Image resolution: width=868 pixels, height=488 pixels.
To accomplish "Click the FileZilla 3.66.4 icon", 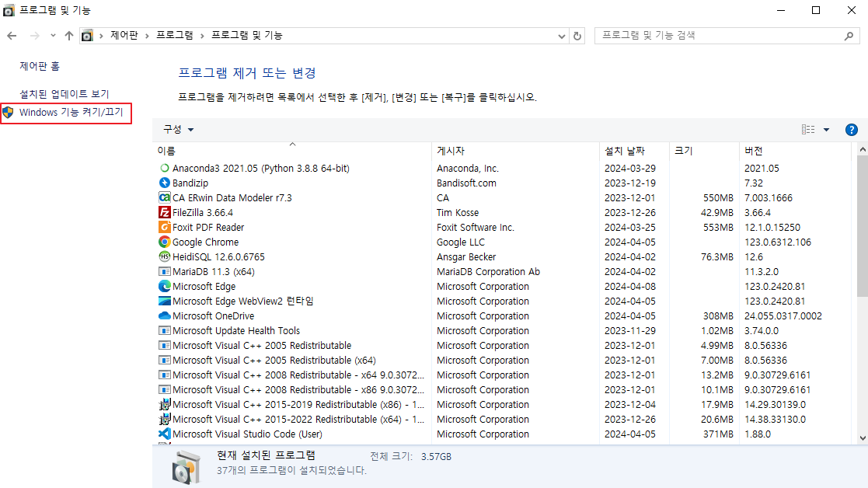I will click(x=165, y=212).
